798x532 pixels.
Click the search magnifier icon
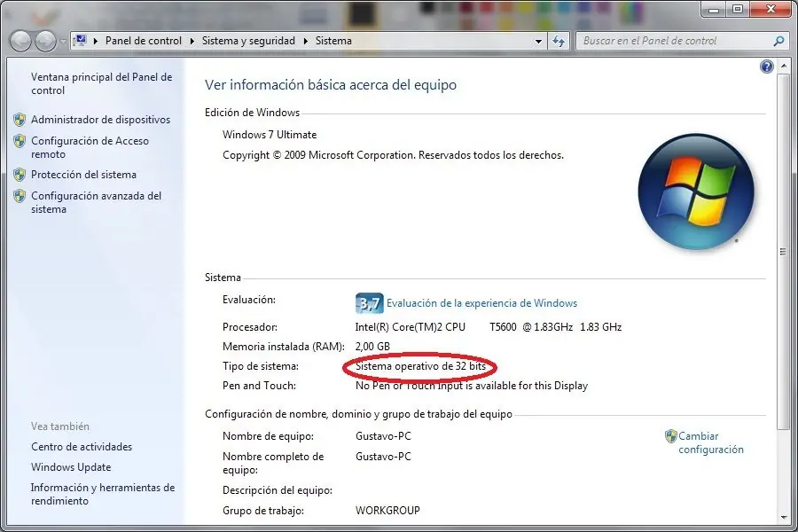tap(778, 41)
